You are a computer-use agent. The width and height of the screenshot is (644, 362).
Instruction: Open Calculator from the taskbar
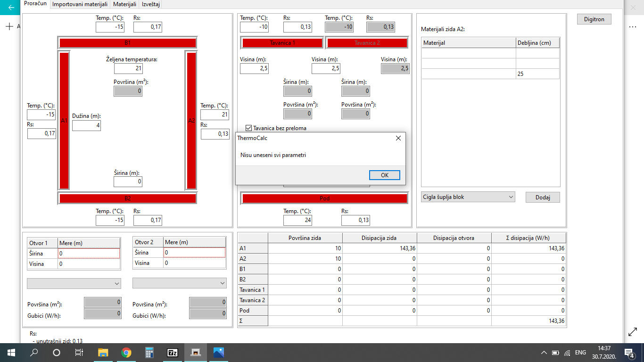point(149,353)
